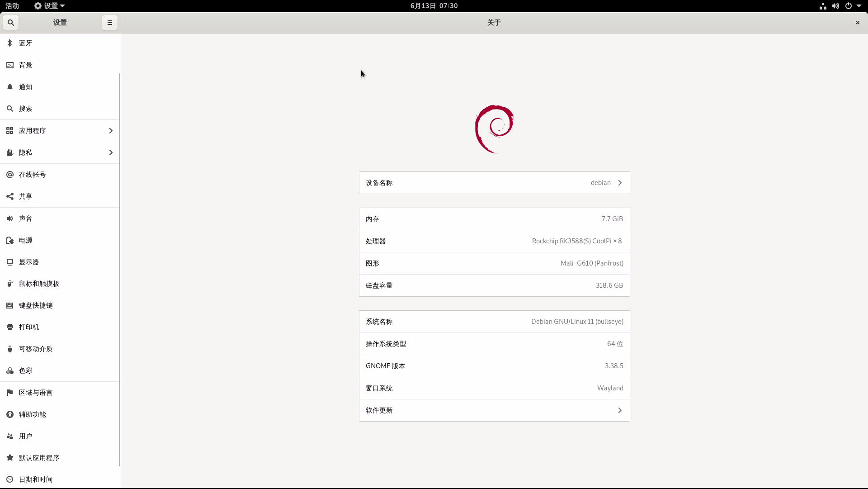
Task: Click memory value 7.7 GiB
Action: [612, 219]
